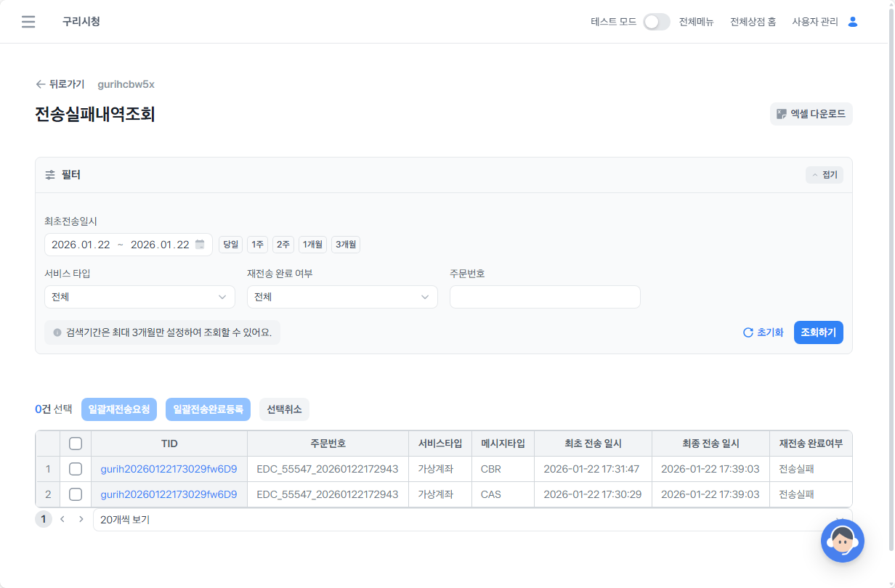Select the 당일 date preset
The image size is (895, 588).
(x=230, y=245)
